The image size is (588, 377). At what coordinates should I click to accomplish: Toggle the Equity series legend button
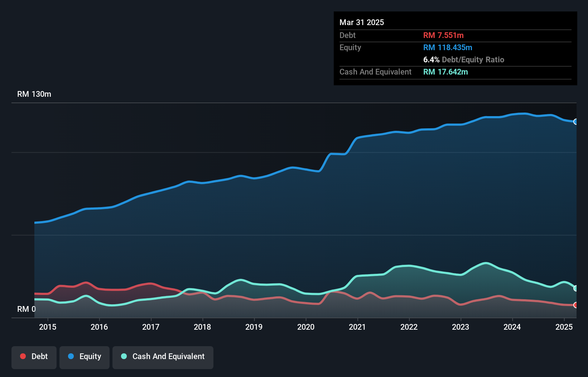pyautogui.click(x=85, y=357)
